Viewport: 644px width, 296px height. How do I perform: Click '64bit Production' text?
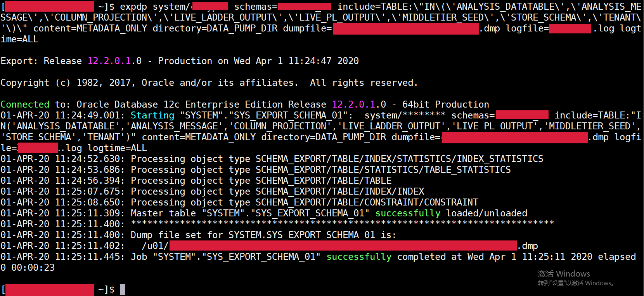[x=446, y=104]
